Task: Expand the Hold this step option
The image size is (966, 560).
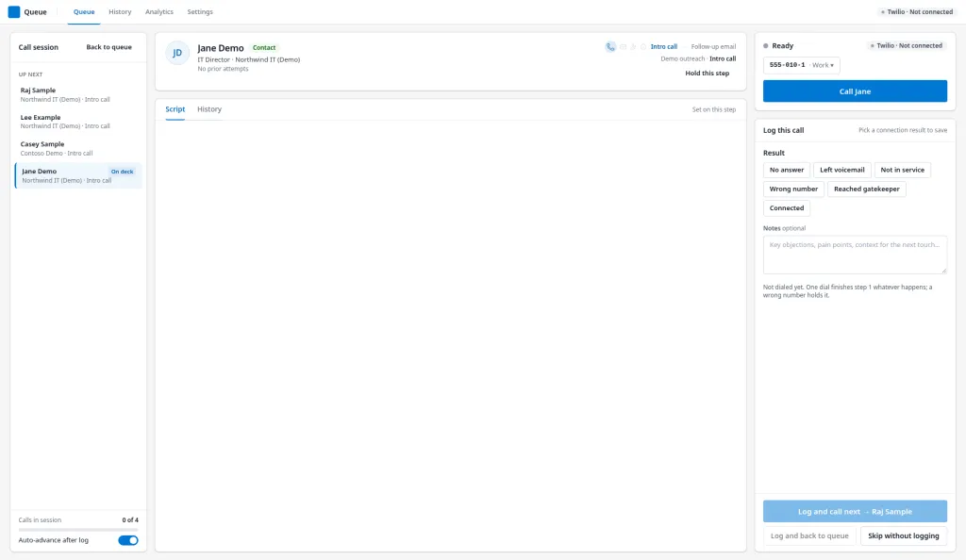Action: pos(708,74)
